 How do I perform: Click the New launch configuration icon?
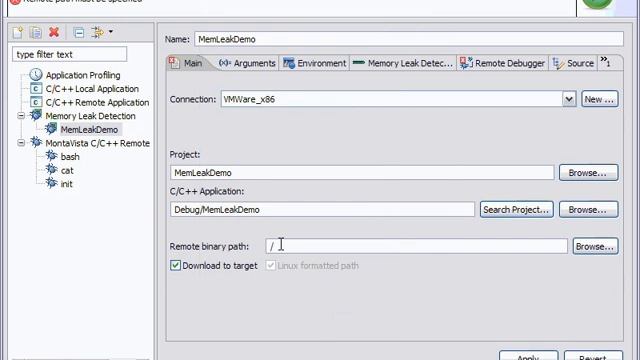pyautogui.click(x=18, y=32)
